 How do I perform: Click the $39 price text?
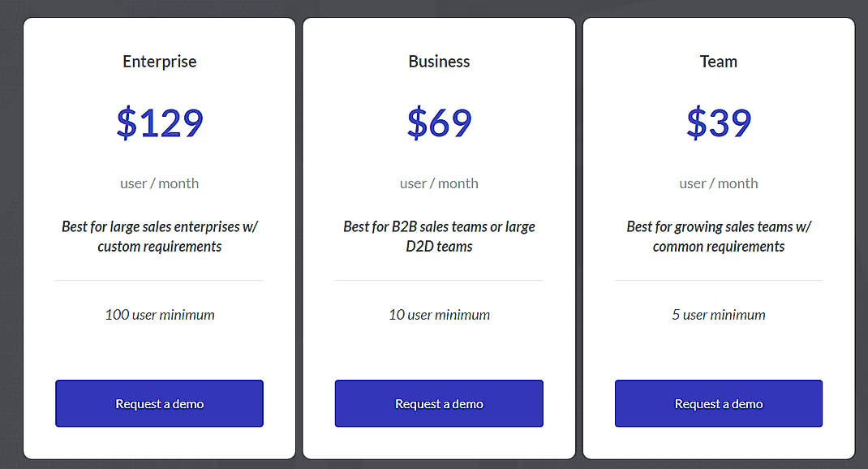[x=718, y=122]
